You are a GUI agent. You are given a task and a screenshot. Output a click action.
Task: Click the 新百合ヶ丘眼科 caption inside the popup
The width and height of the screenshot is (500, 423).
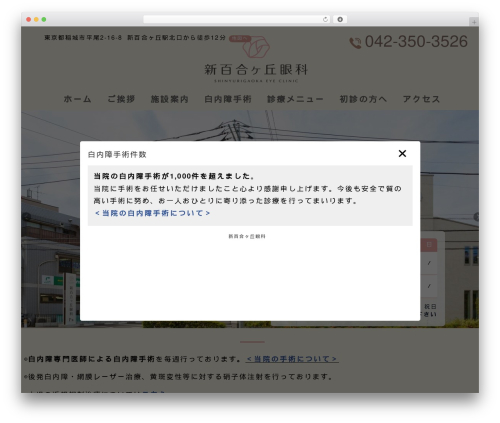point(247,236)
